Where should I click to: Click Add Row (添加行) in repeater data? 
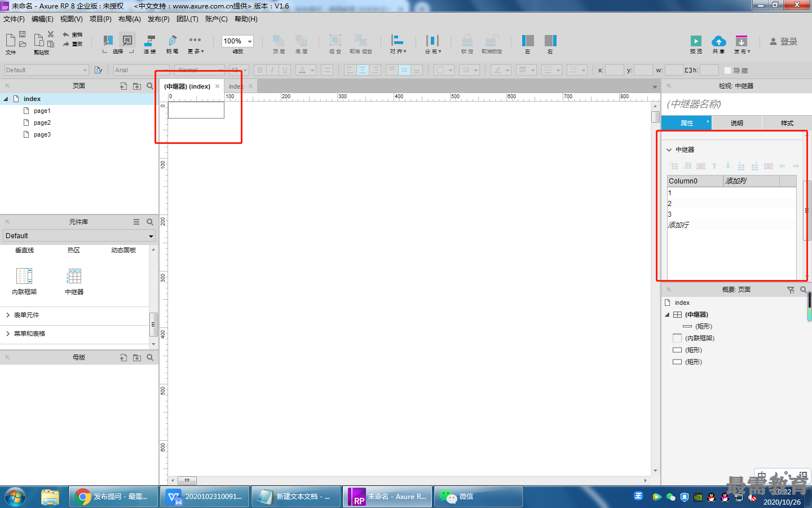pos(678,225)
